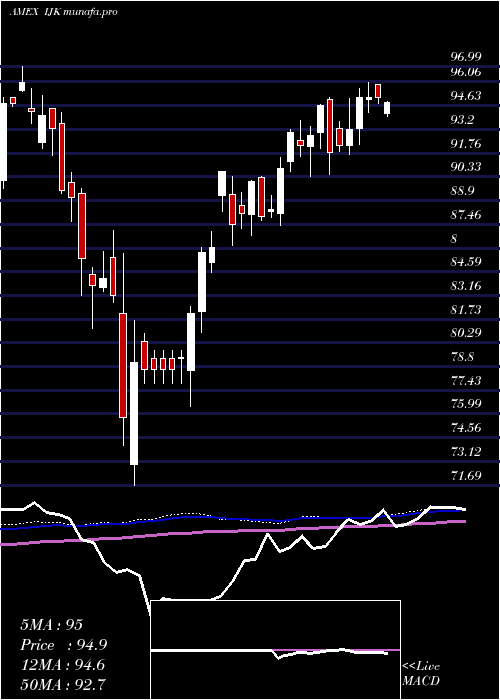Click the 50MA : 92.7 reading
The width and height of the screenshot is (500, 700).
point(63,684)
